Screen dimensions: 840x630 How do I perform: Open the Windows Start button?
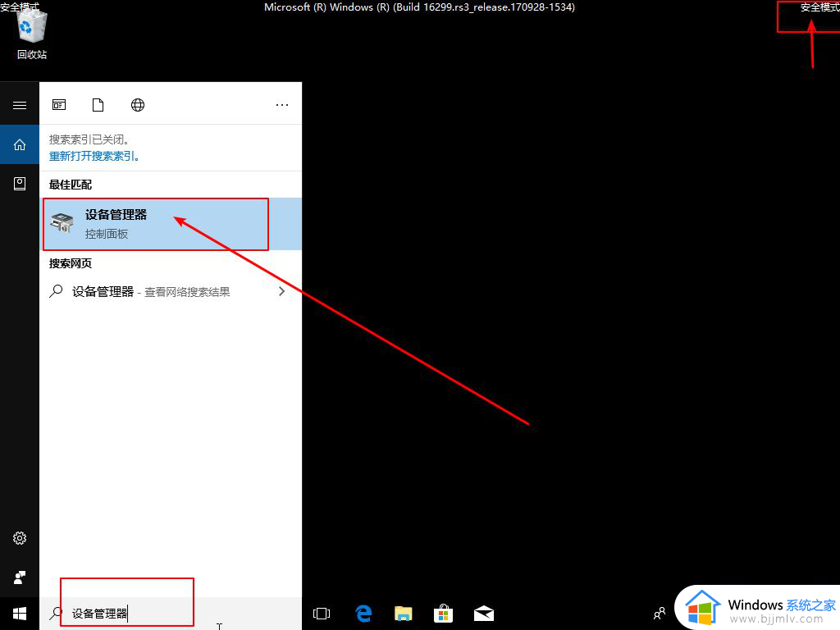pyautogui.click(x=20, y=614)
